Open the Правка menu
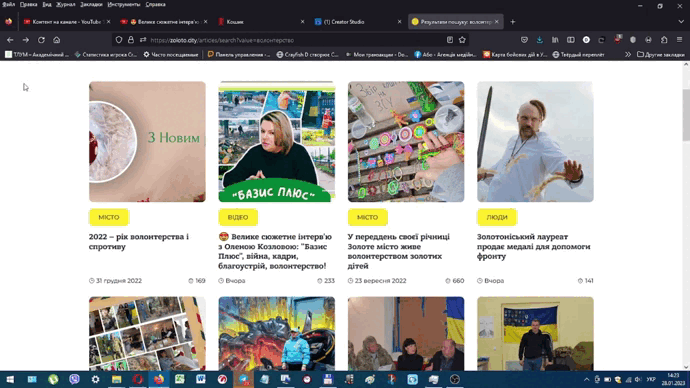The image size is (690, 388). (29, 4)
